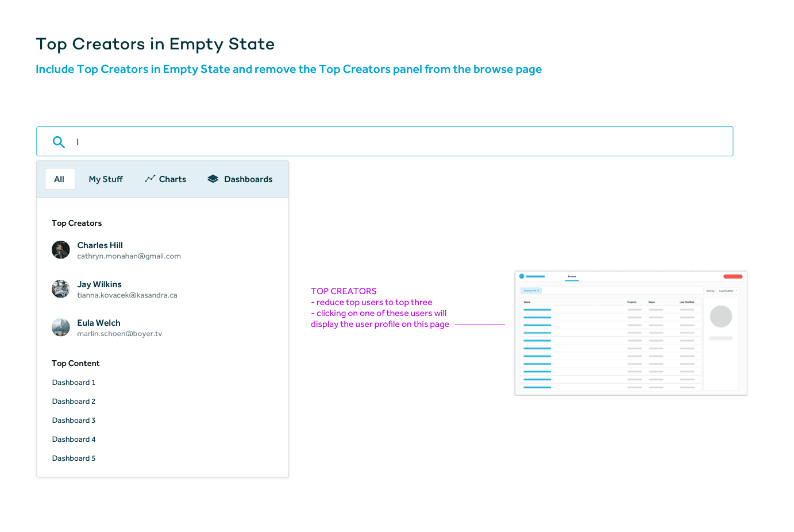This screenshot has width=794, height=532.
Task: Click the round blue logo in preview header
Action: [x=522, y=276]
